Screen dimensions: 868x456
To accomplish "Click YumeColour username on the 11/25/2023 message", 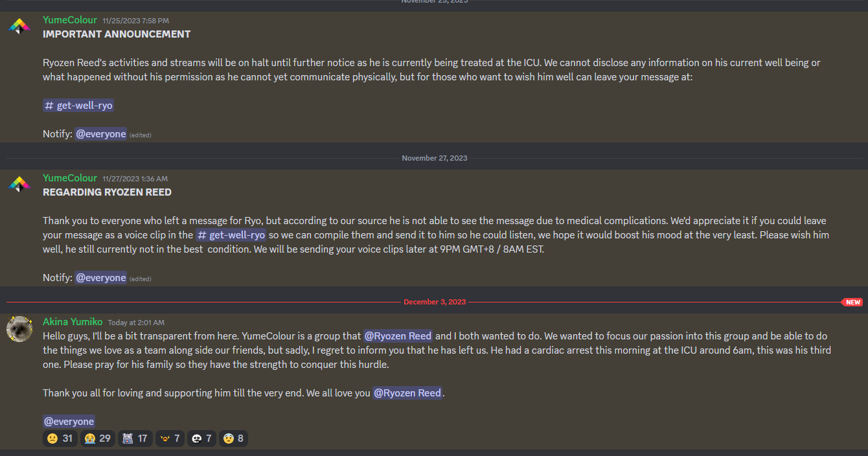I will tap(70, 20).
